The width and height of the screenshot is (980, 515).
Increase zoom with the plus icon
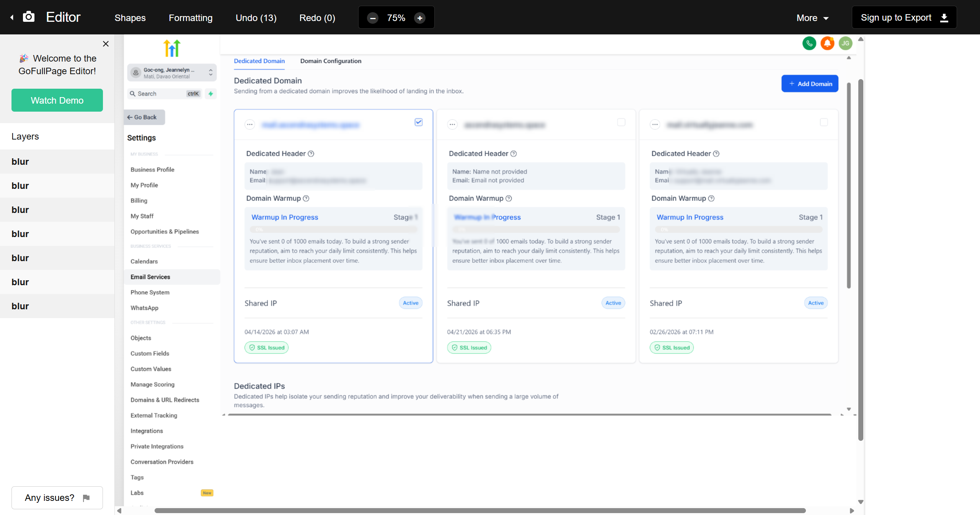point(420,18)
